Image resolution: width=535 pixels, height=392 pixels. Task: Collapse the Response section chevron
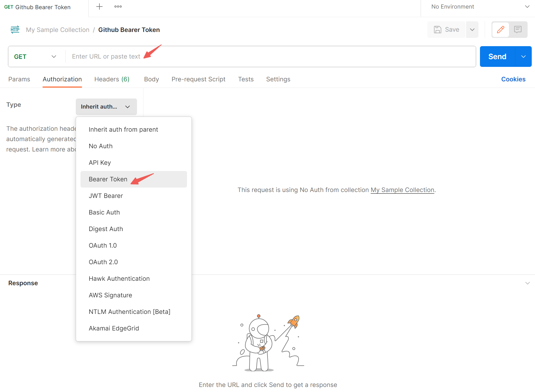click(x=527, y=283)
